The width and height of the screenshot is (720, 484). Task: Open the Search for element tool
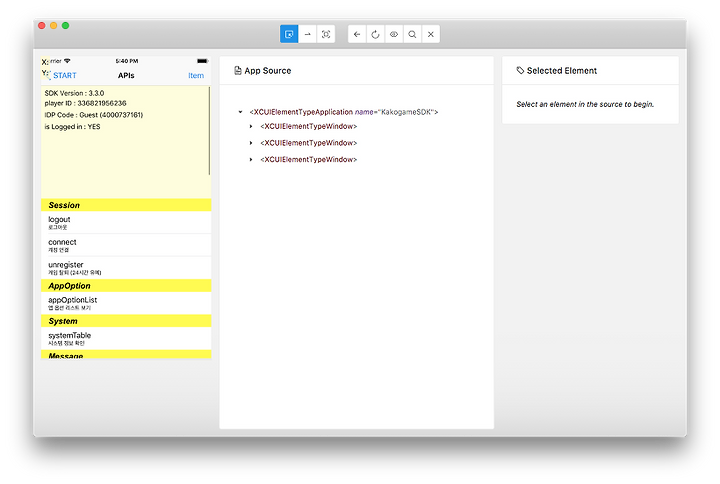412,34
